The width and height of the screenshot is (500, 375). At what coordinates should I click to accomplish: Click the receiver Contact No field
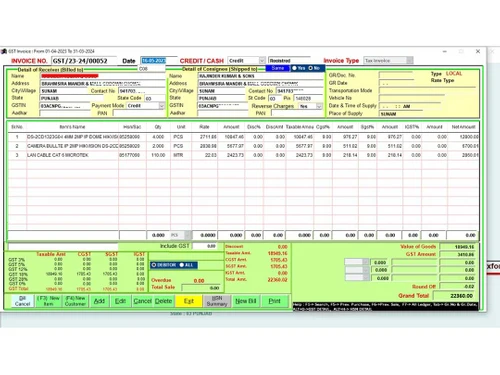tap(142, 91)
